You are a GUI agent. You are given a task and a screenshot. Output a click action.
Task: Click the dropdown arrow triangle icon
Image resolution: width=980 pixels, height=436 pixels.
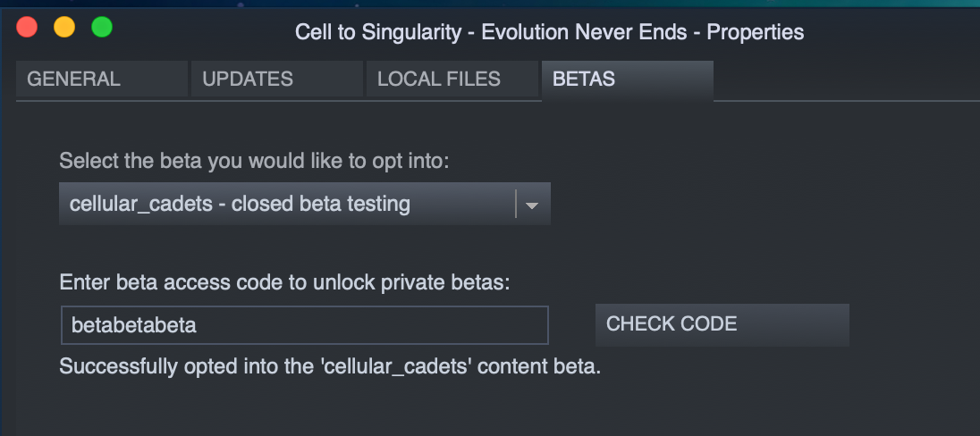[x=532, y=205]
